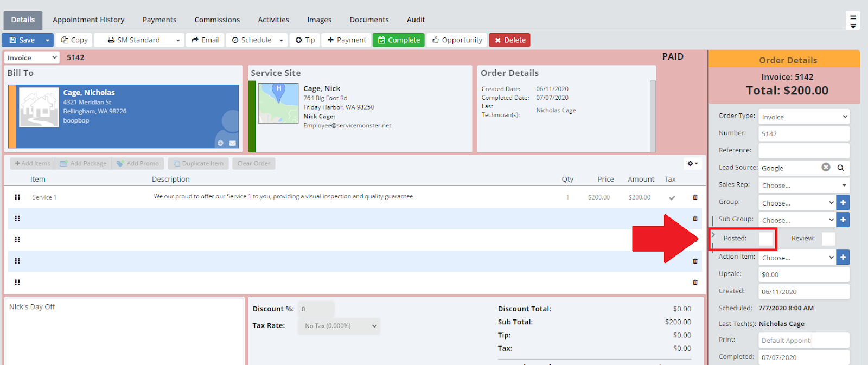The width and height of the screenshot is (868, 365).
Task: Open the Invoice type dropdown near 5142
Action: coord(32,58)
